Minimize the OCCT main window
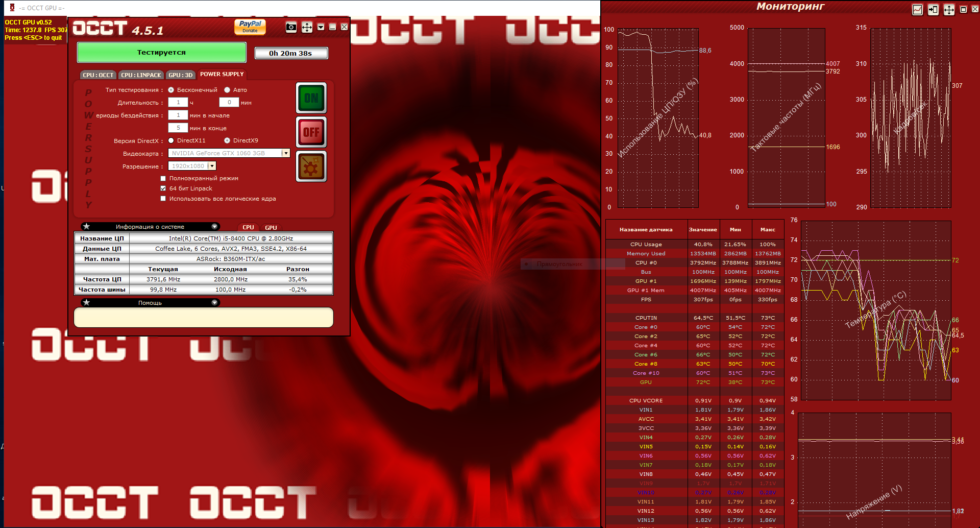 [332, 27]
